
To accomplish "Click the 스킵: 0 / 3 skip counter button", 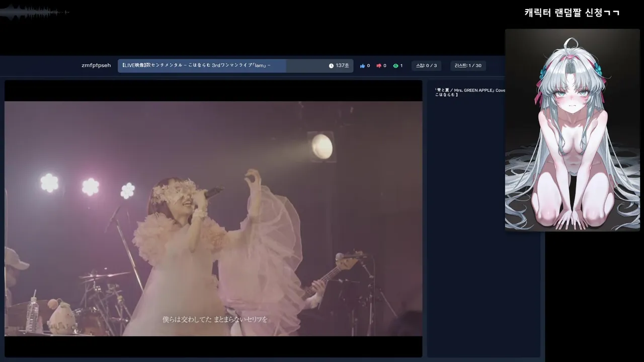I will click(426, 66).
